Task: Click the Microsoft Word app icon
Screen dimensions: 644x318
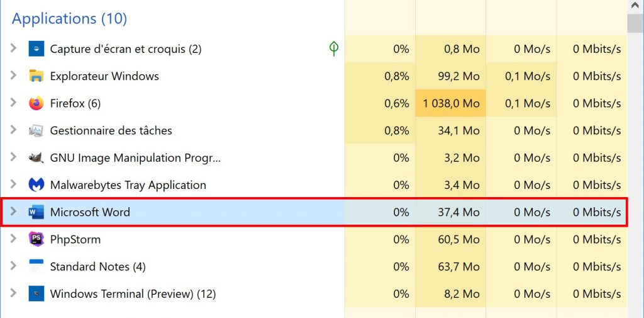Action: click(x=36, y=212)
